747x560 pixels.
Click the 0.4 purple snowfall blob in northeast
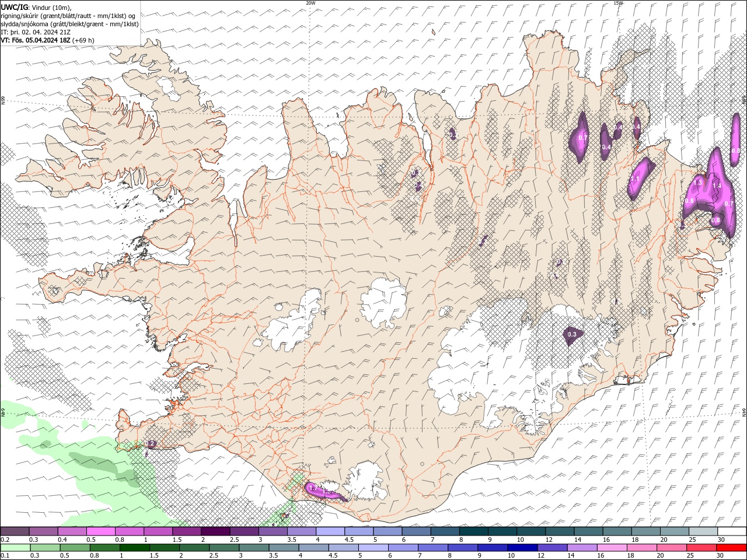[x=606, y=142]
